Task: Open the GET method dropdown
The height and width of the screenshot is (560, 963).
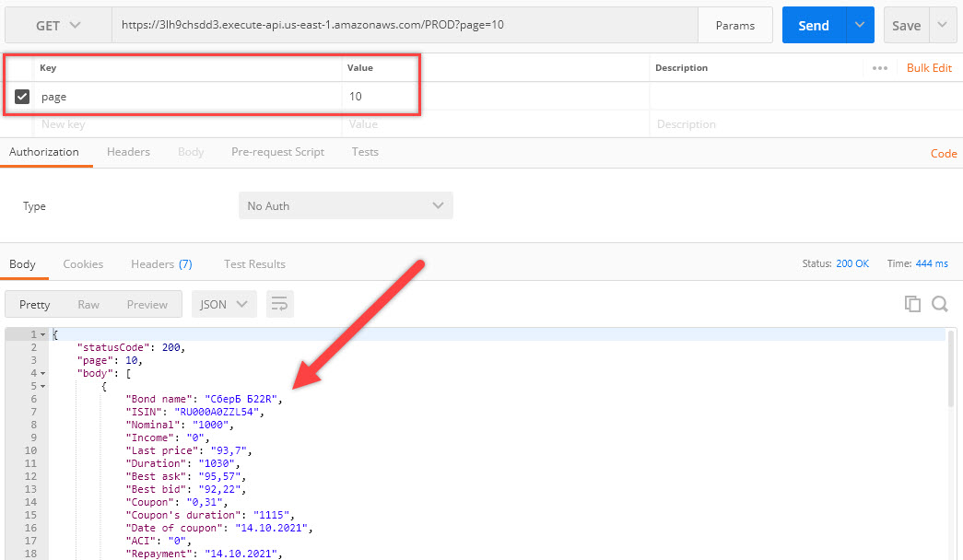Action: point(58,26)
